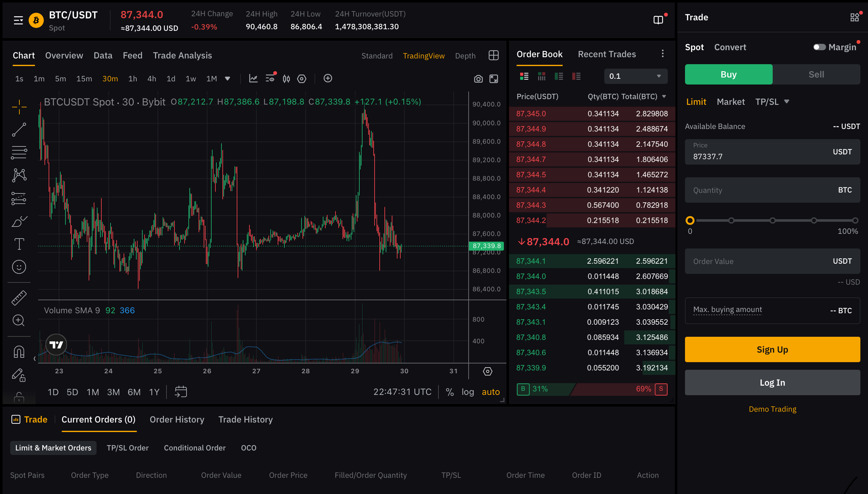
Task: Select the trend line drawing tool
Action: [19, 130]
